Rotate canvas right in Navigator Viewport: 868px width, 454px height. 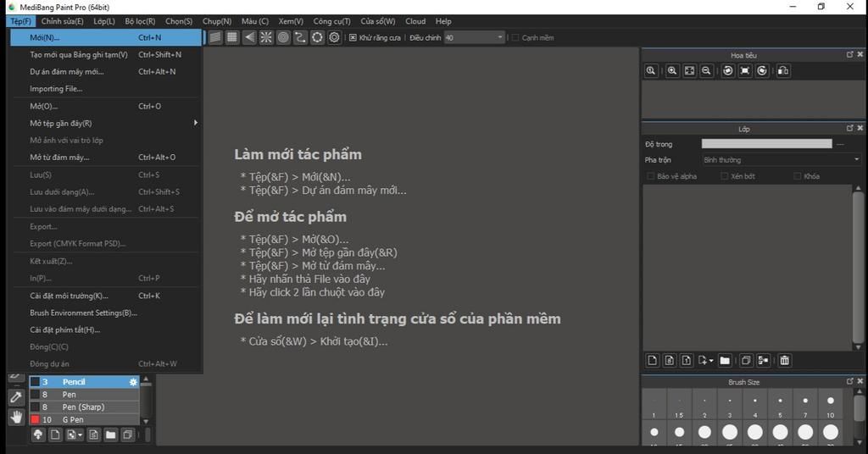coord(762,71)
